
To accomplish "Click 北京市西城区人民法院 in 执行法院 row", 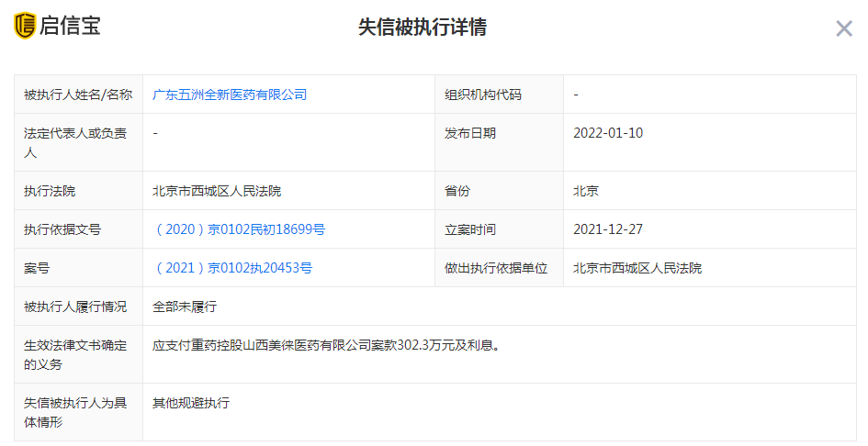I will coord(217,191).
